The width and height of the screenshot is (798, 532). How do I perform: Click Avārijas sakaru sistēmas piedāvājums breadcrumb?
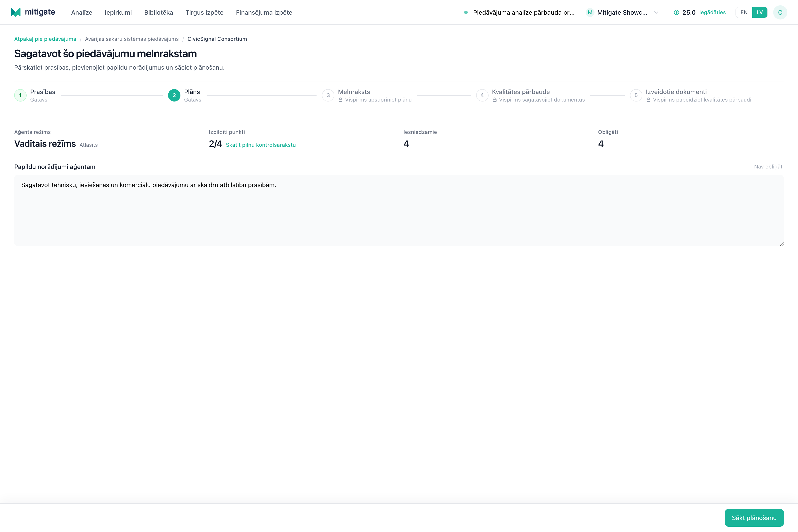click(132, 39)
